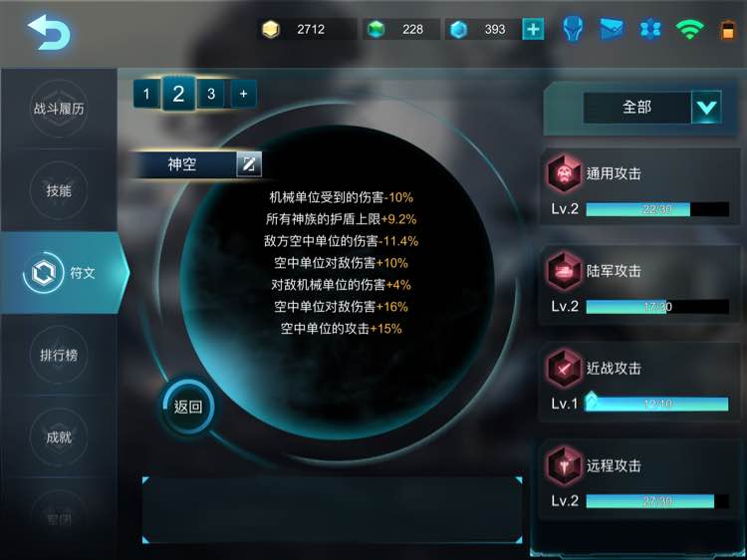The image size is (747, 560).
Task: Click the 远程攻击 progress bar
Action: 657,501
